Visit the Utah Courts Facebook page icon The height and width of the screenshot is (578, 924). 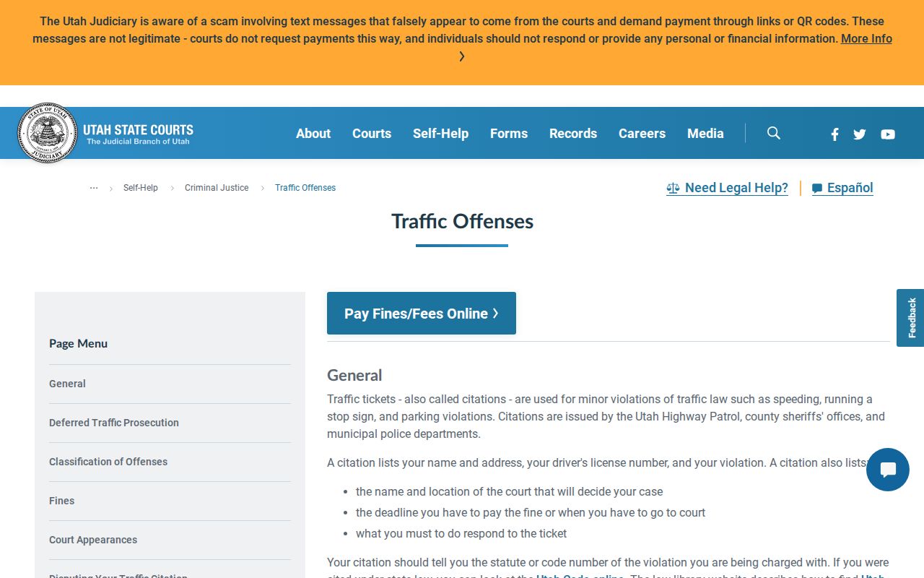click(834, 134)
